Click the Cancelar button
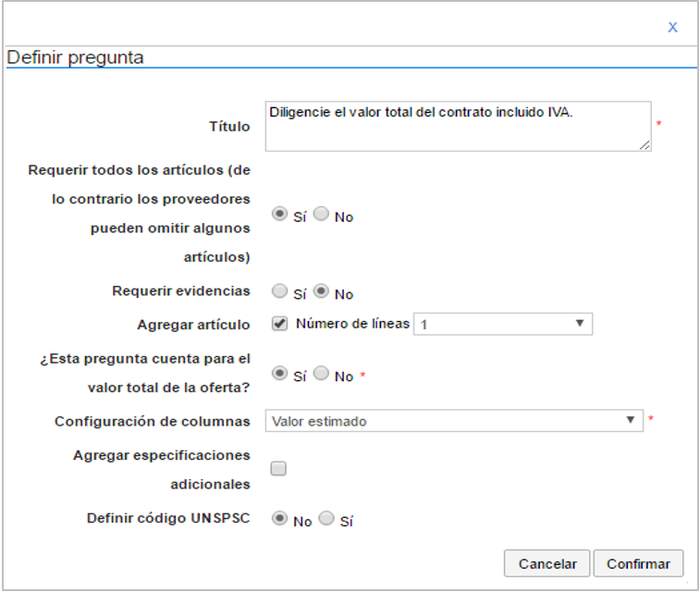Image resolution: width=700 pixels, height=592 pixels. pyautogui.click(x=546, y=563)
